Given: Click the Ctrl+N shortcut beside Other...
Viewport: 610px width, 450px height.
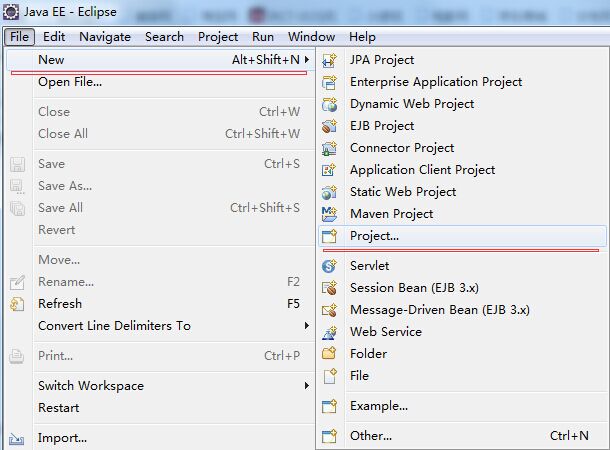Looking at the screenshot, I should click(x=569, y=436).
